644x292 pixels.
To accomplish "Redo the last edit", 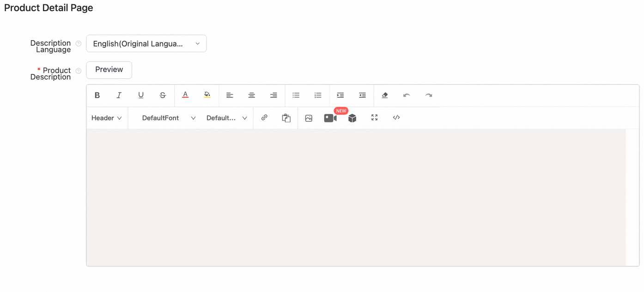I will pyautogui.click(x=429, y=95).
